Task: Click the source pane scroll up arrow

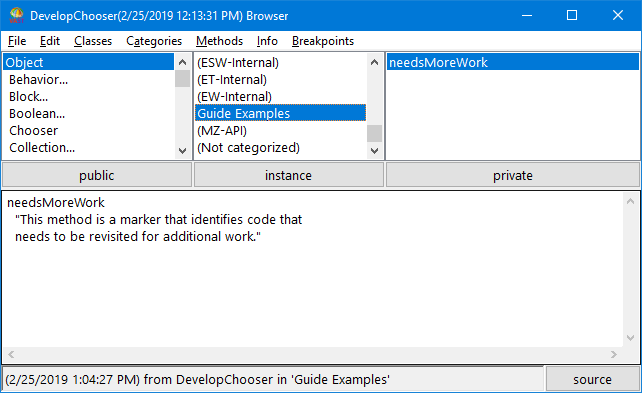Action: (x=631, y=201)
